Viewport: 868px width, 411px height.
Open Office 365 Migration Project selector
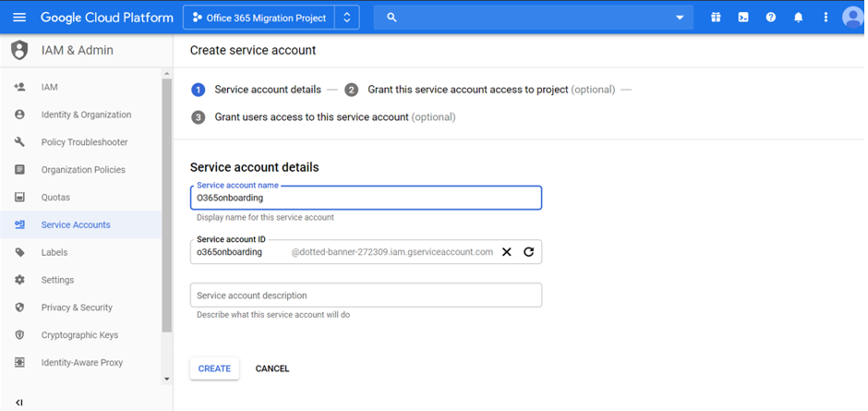pyautogui.click(x=271, y=18)
